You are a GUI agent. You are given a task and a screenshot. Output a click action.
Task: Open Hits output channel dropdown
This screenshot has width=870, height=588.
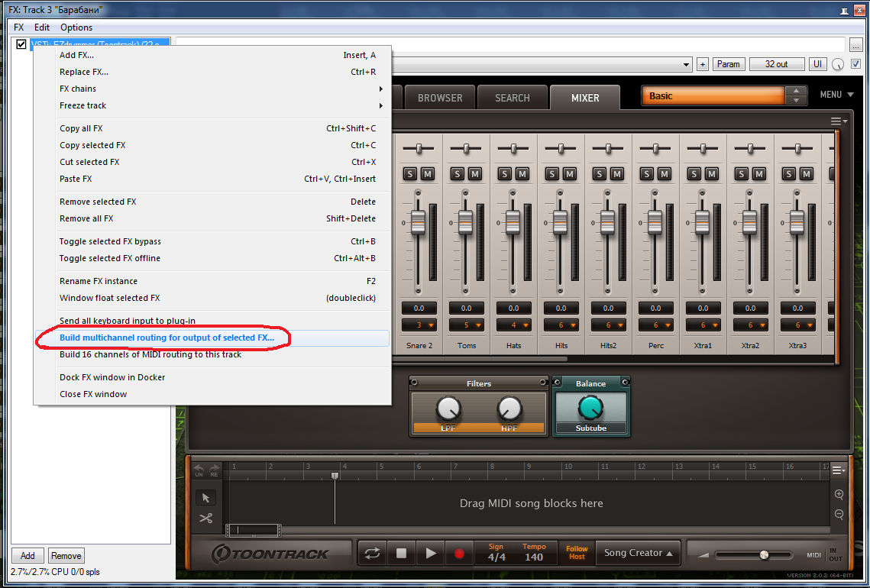[561, 325]
